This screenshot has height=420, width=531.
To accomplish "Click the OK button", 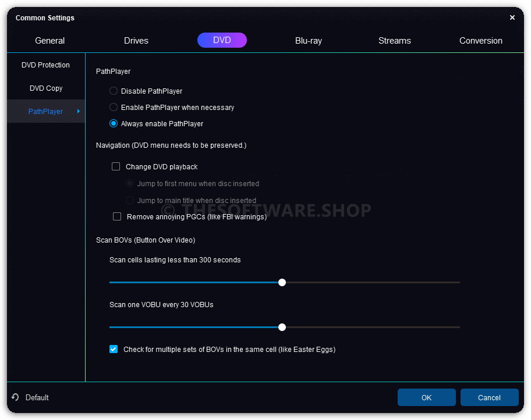I will coord(426,397).
